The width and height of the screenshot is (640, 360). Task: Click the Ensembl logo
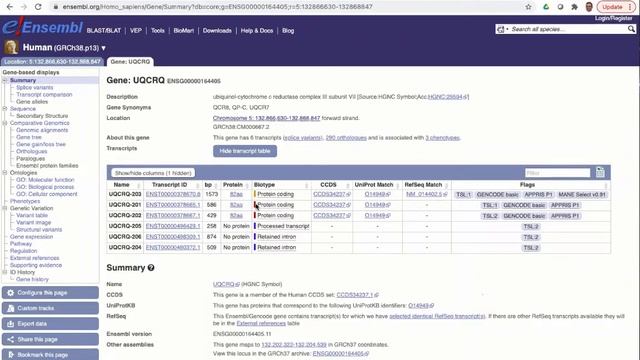pos(42,27)
